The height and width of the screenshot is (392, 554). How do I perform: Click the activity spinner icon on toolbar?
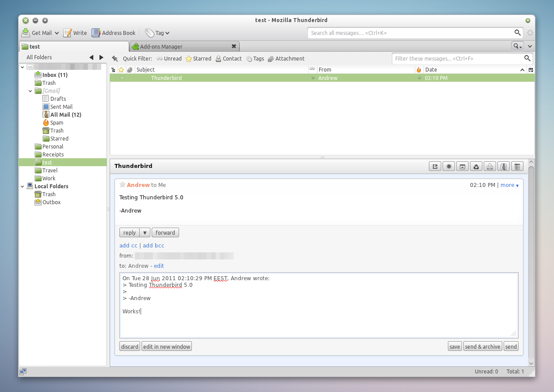(530, 33)
